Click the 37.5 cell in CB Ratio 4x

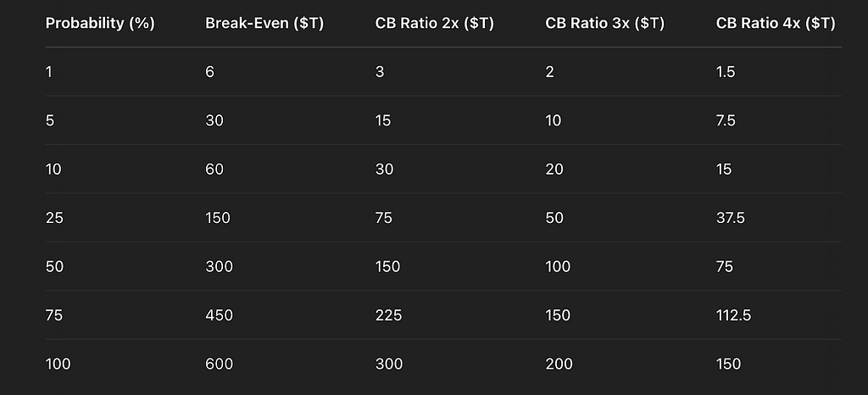(x=730, y=218)
